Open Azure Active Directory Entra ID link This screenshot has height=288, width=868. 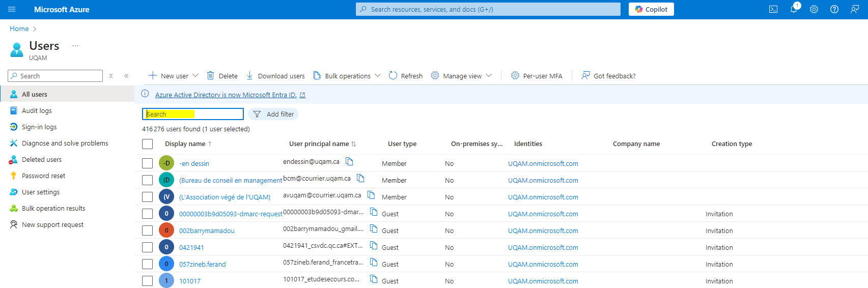click(226, 95)
